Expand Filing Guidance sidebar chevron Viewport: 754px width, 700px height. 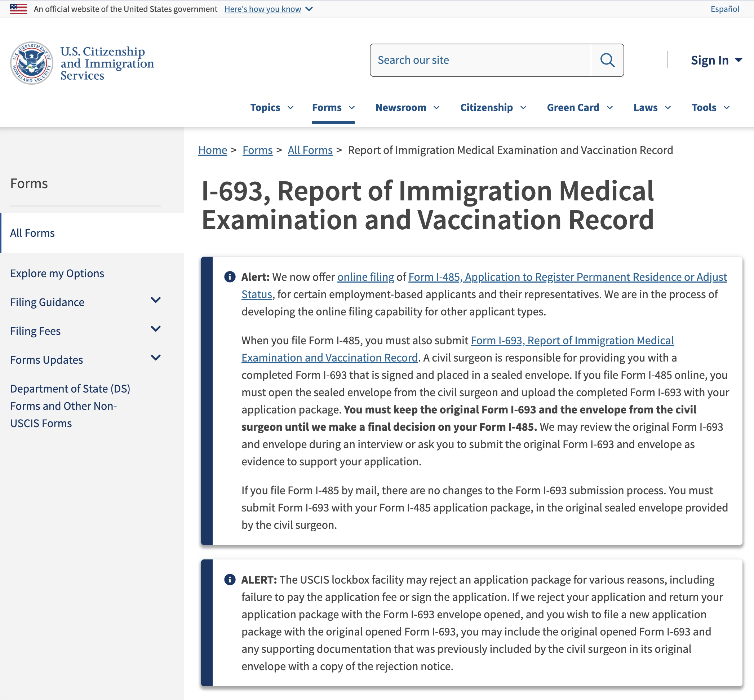(x=156, y=300)
